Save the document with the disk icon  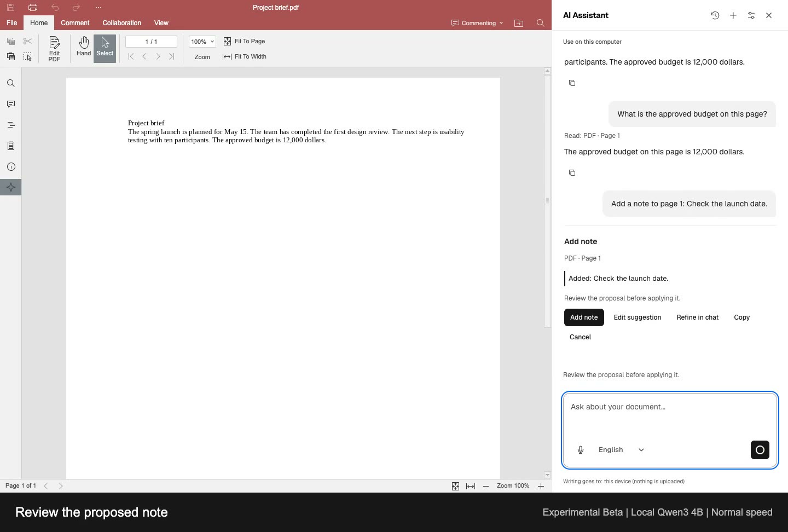coord(10,8)
